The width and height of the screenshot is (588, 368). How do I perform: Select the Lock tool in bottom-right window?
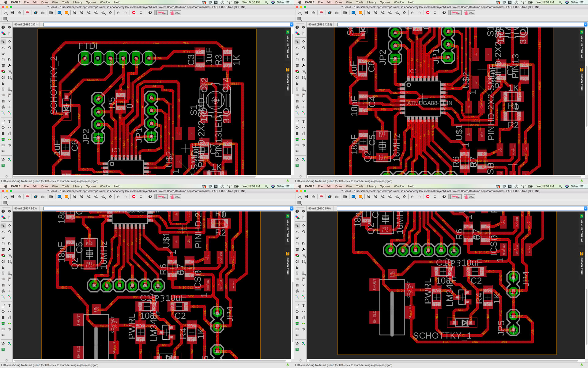coord(297,267)
